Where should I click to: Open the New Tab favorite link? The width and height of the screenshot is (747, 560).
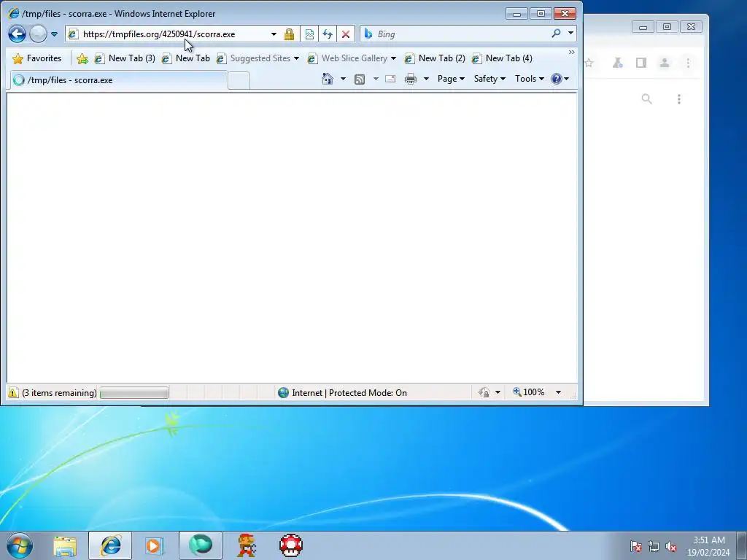point(186,58)
